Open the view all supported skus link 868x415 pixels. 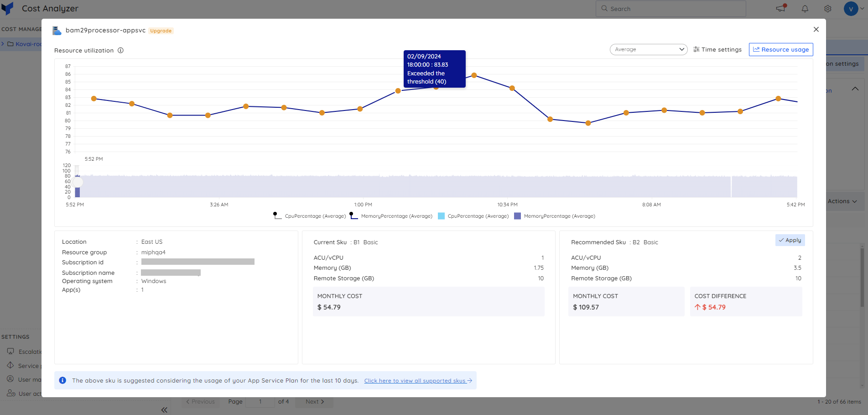click(x=418, y=381)
